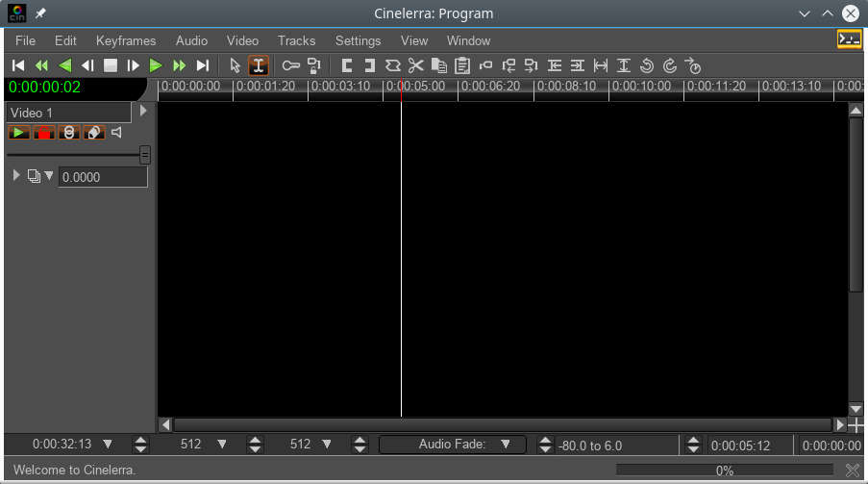Toggle the red arm track button

44,133
